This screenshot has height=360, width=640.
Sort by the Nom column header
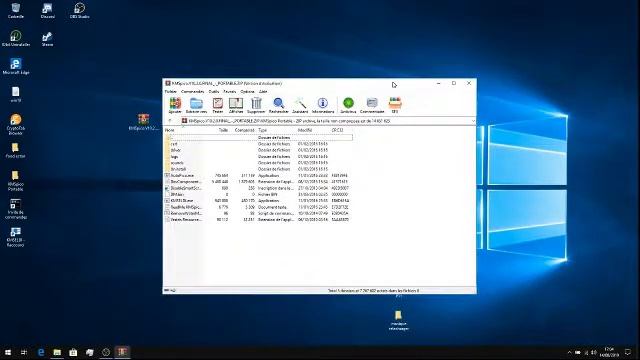pyautogui.click(x=170, y=130)
